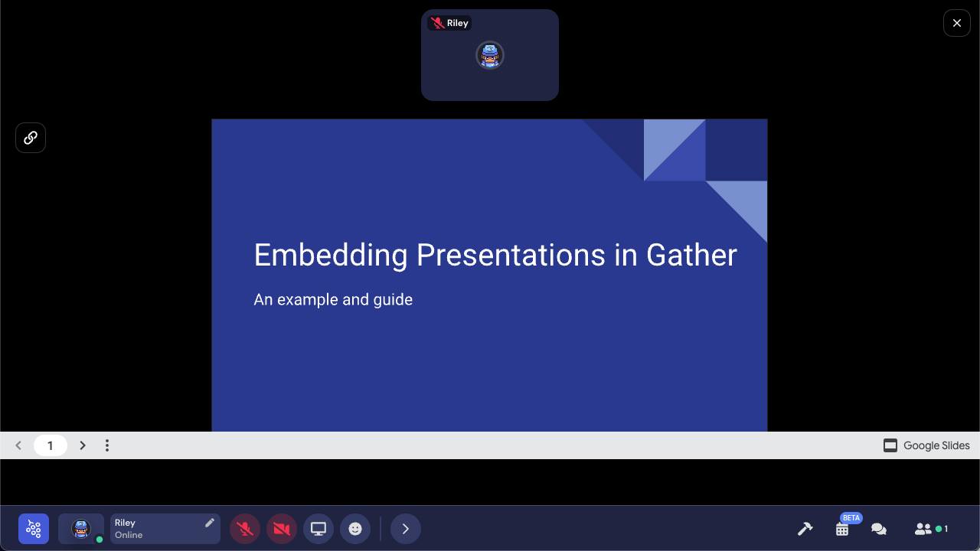Copy the presentation link icon
Image resolution: width=980 pixels, height=551 pixels.
(x=31, y=138)
